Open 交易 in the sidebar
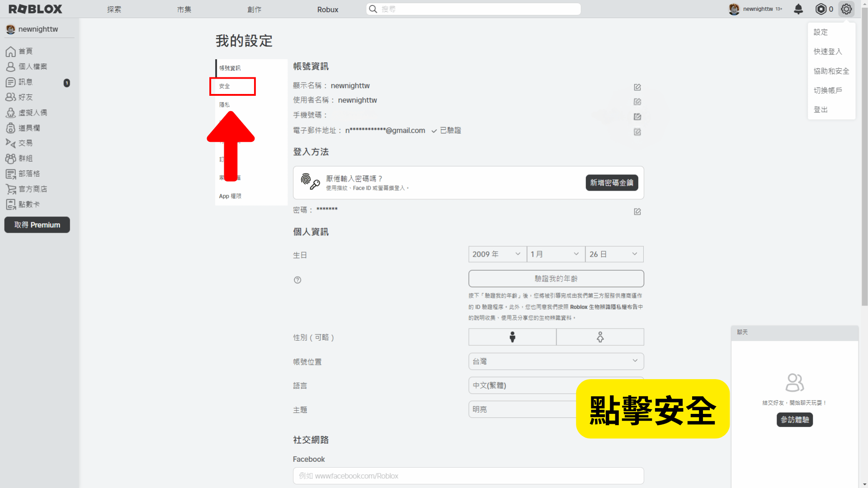 point(19,143)
